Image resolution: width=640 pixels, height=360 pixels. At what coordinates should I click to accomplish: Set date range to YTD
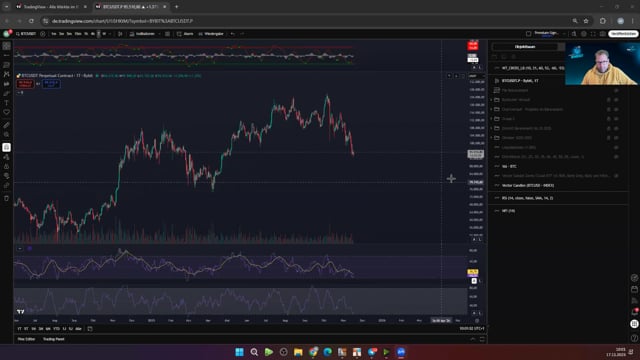pyautogui.click(x=56, y=329)
